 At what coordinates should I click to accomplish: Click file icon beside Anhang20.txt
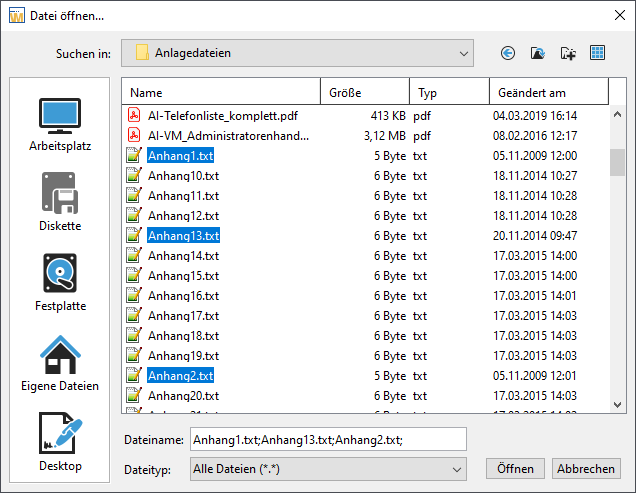(134, 395)
